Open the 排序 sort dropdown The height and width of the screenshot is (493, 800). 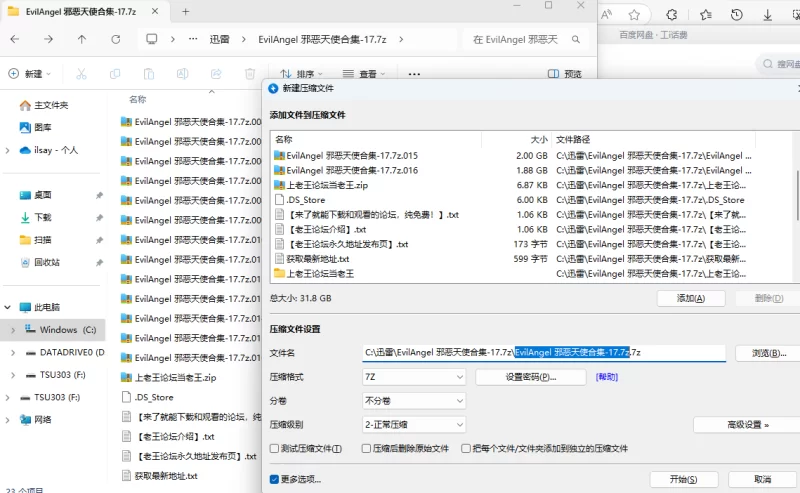click(302, 75)
